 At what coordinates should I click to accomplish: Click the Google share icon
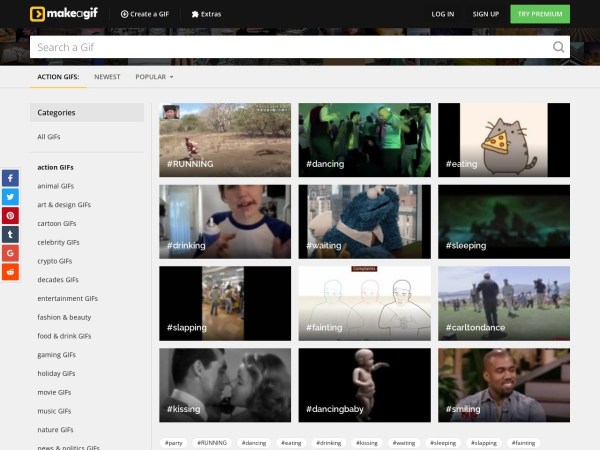coord(10,253)
